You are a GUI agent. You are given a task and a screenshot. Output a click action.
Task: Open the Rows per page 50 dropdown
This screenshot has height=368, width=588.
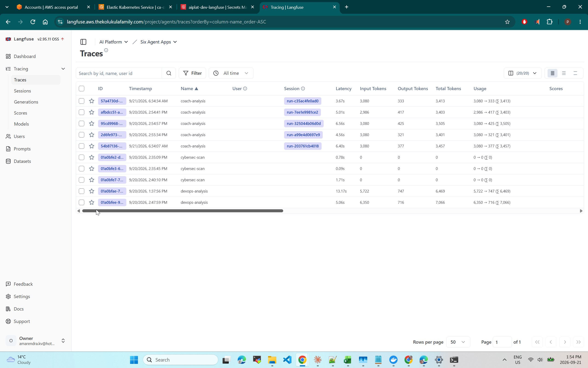[x=458, y=342]
